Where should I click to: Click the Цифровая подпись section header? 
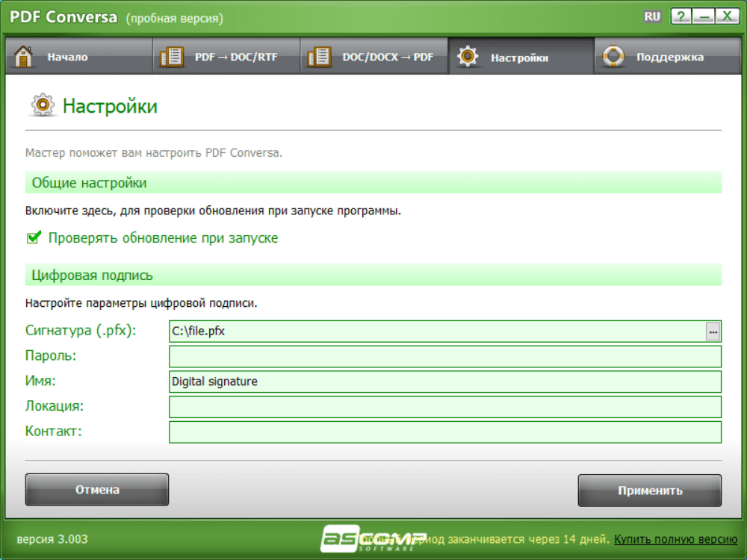(373, 275)
